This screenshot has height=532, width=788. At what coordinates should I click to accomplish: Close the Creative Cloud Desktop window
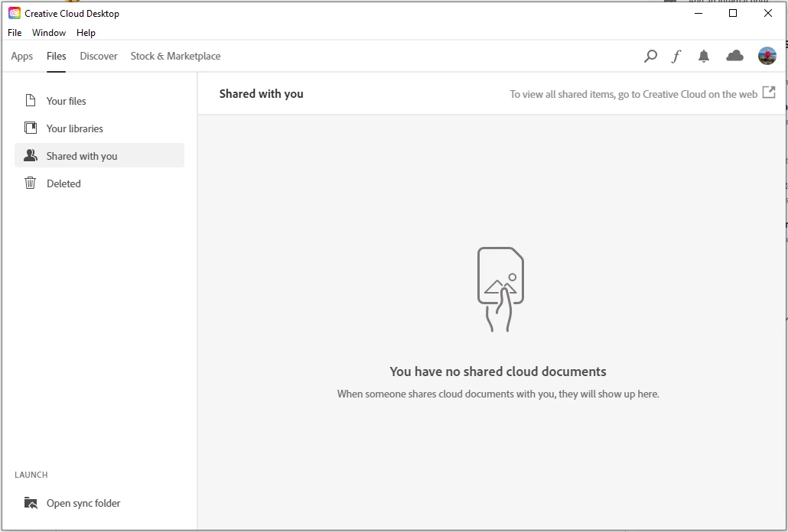(768, 13)
